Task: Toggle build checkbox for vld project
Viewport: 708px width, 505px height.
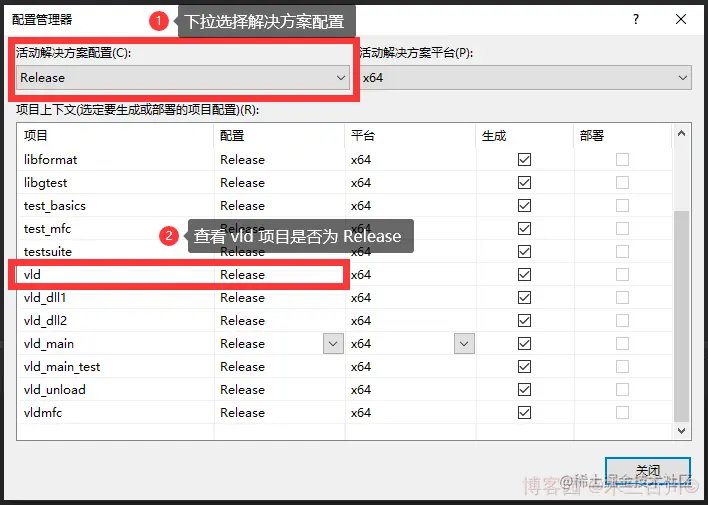Action: (x=524, y=275)
